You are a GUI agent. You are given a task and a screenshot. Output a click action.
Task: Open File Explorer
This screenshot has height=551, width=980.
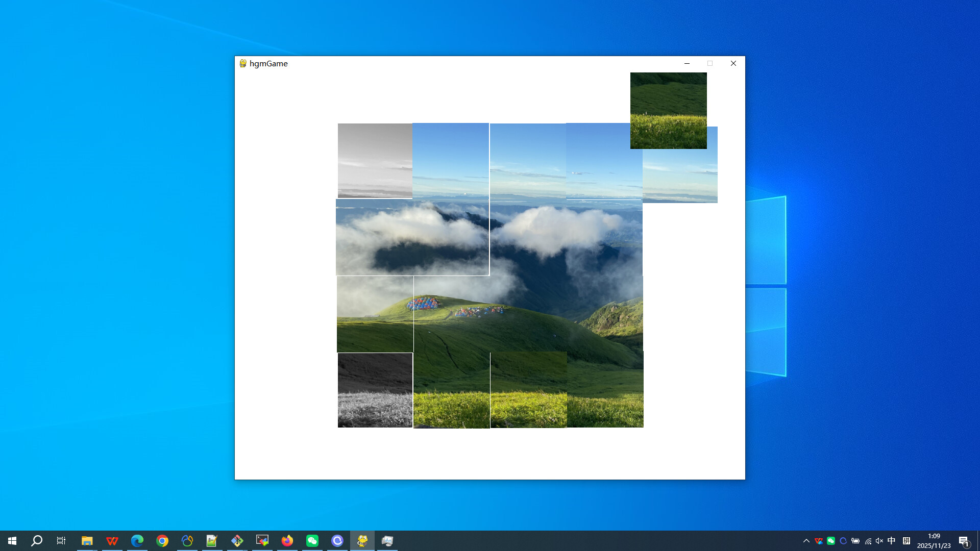click(87, 540)
